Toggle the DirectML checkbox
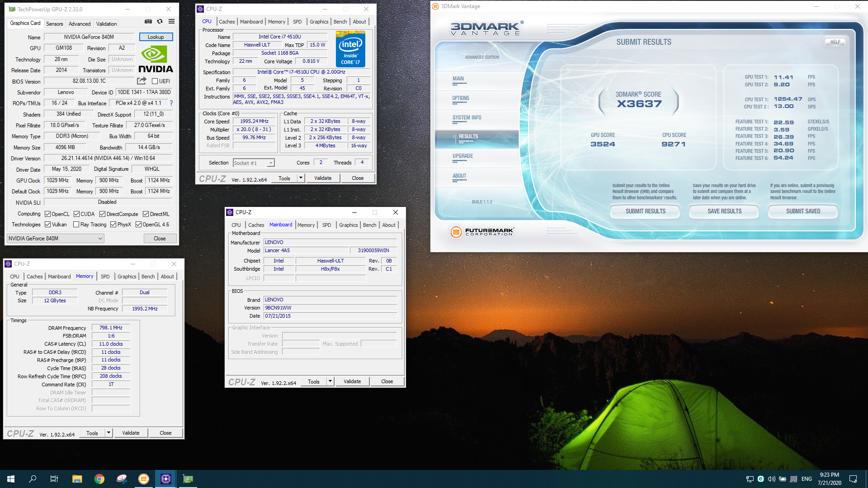 point(146,214)
